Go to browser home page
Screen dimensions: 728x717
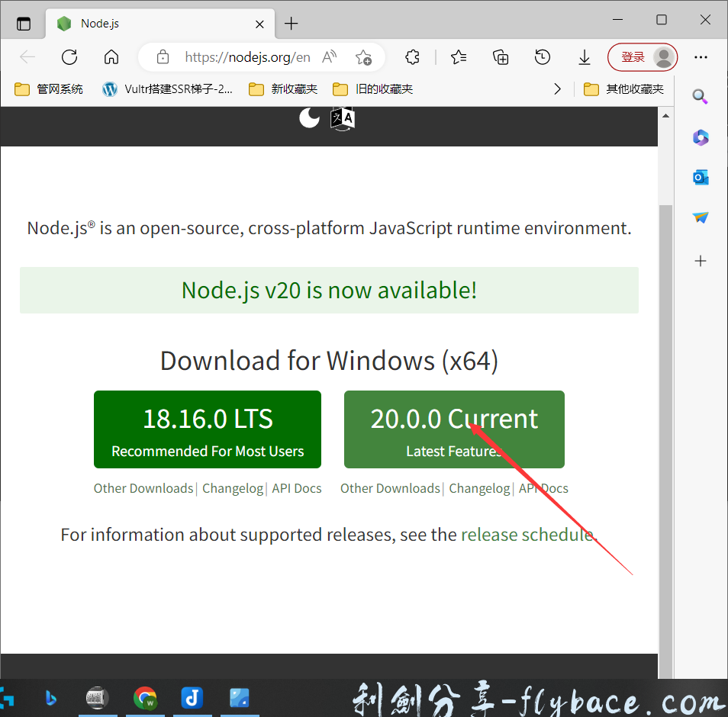click(111, 57)
